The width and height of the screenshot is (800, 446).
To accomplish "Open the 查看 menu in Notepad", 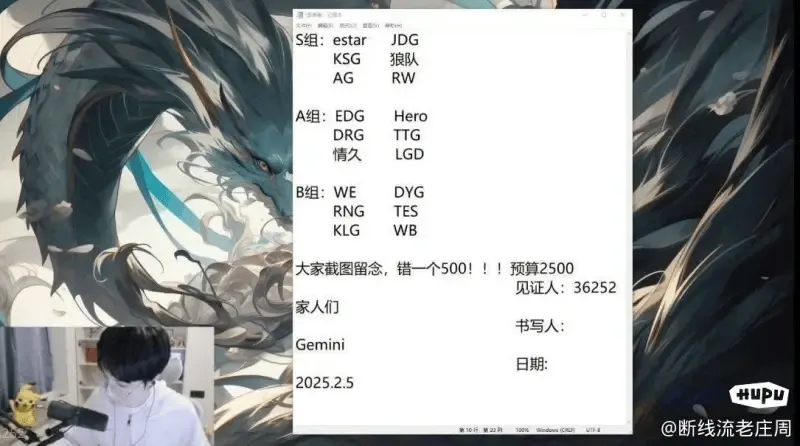I will (370, 26).
